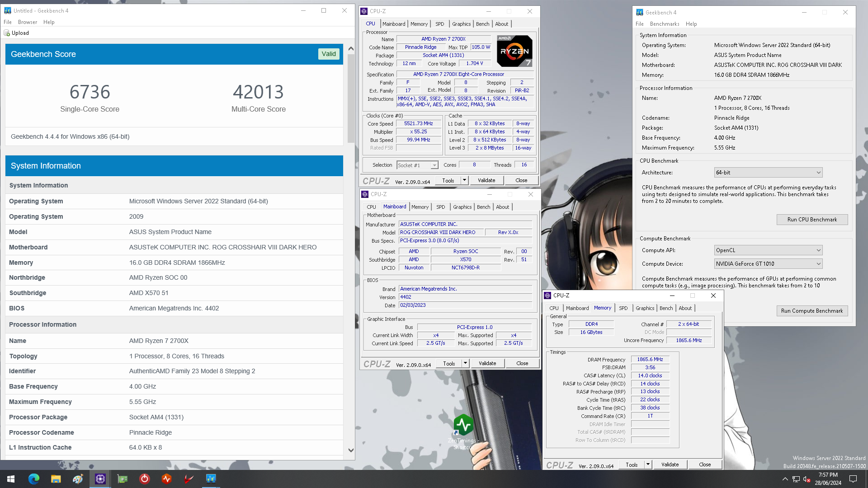This screenshot has width=868, height=488.
Task: Click the Upload icon in Geekbench results
Action: [7, 33]
